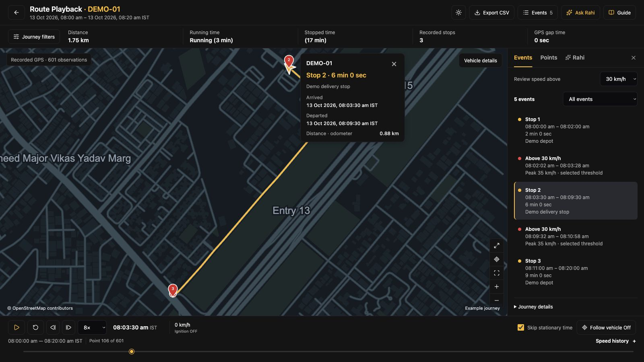644x362 pixels.
Task: Click the fit-to-route frame icon
Action: (497, 273)
